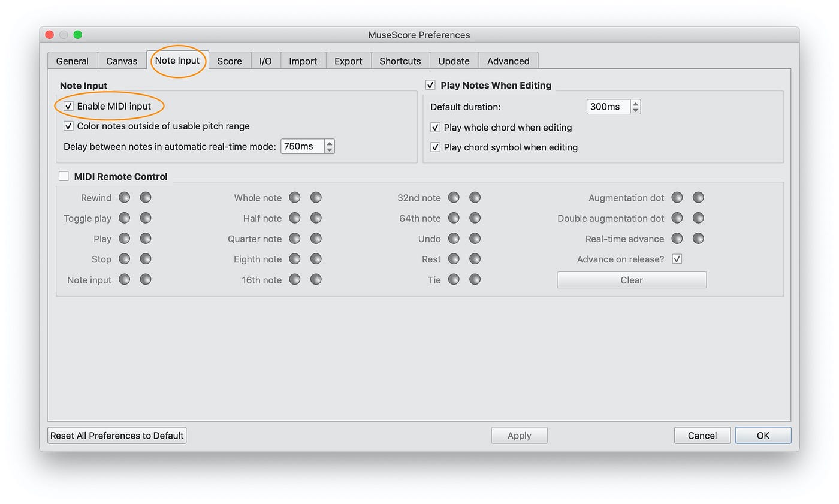Screen dimensions: 839x504
Task: Toggle Play Notes When Editing checkbox
Action: click(x=430, y=85)
